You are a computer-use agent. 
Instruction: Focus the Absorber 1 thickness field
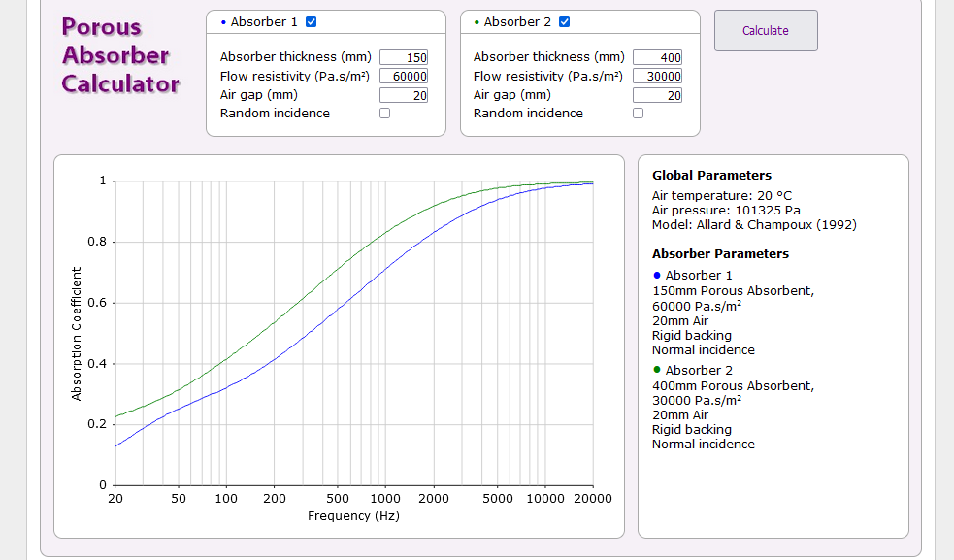point(404,57)
